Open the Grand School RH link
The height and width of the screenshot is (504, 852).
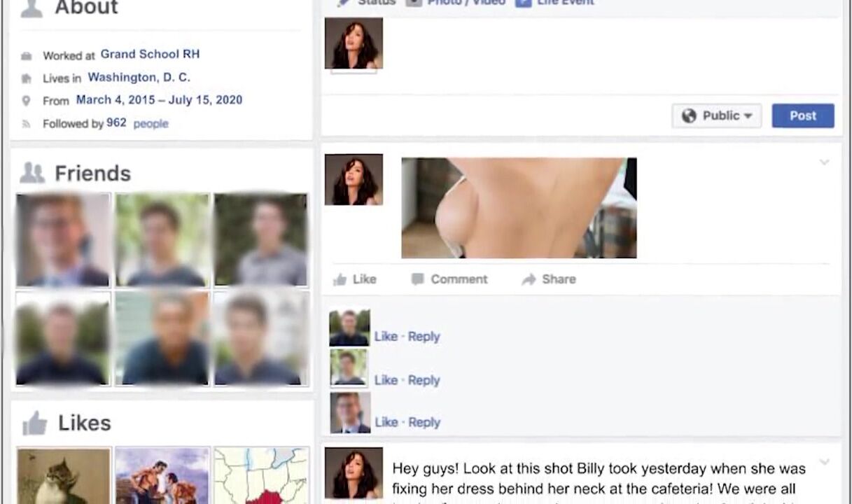pyautogui.click(x=150, y=54)
